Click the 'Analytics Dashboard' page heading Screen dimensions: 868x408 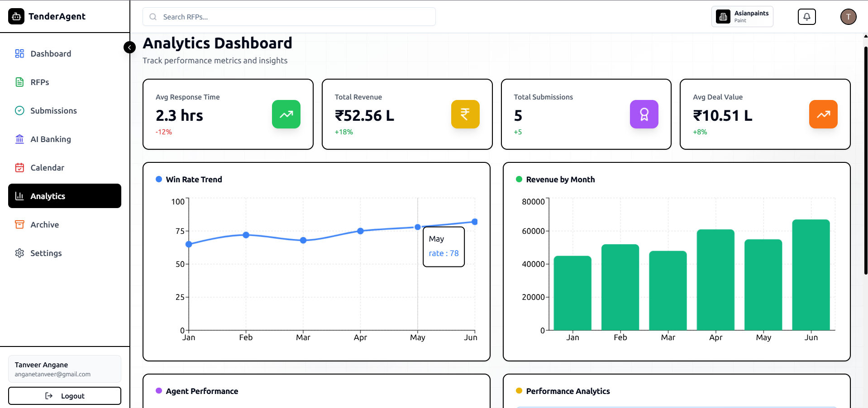click(217, 43)
